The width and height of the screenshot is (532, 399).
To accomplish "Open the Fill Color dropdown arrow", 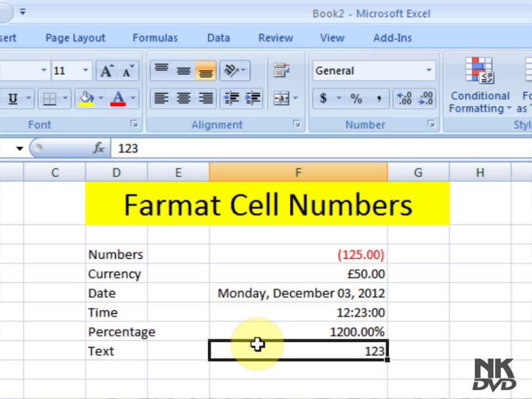I will click(101, 99).
